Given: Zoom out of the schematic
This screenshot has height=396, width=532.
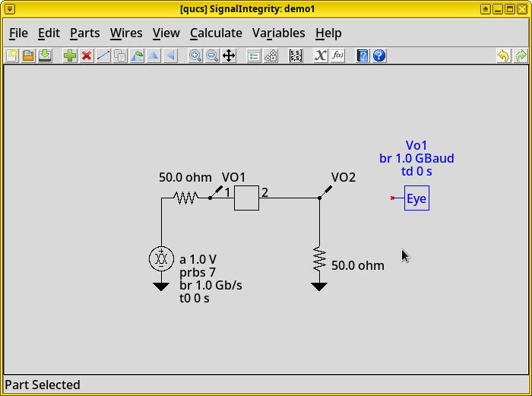Looking at the screenshot, I should point(212,55).
